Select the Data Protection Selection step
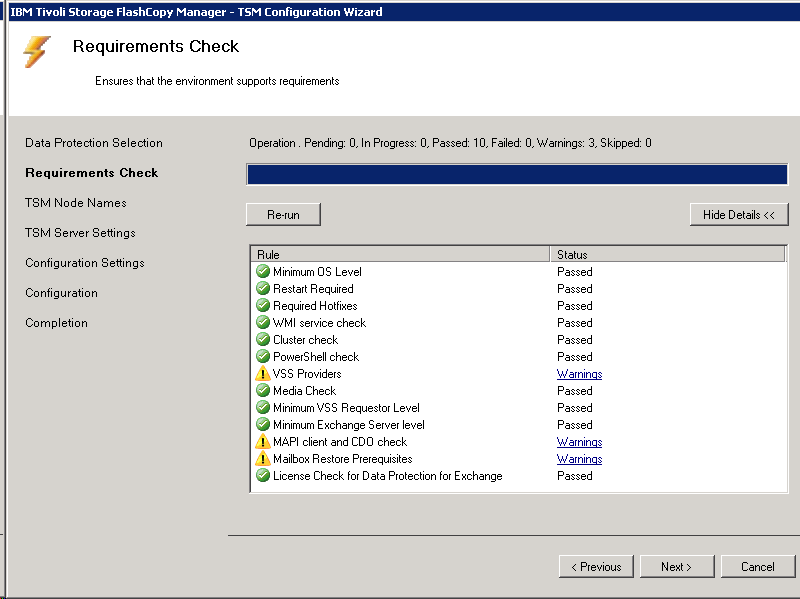Image resolution: width=800 pixels, height=599 pixels. [x=94, y=143]
